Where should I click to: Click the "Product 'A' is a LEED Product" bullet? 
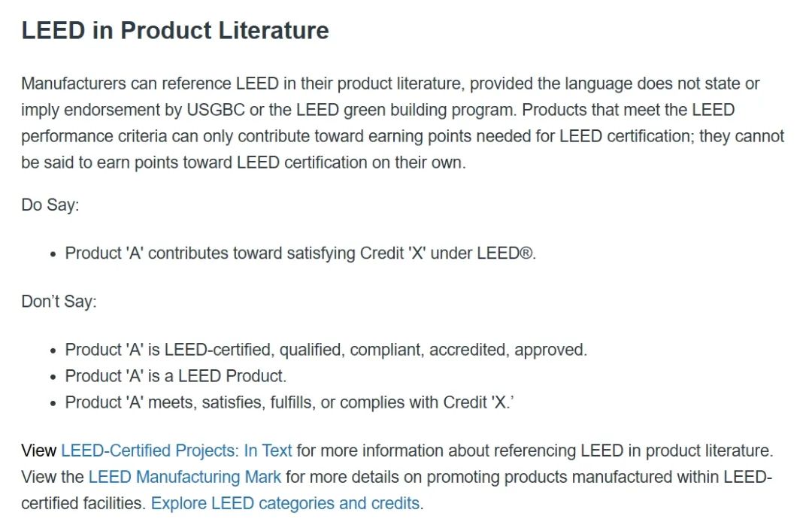(x=175, y=376)
